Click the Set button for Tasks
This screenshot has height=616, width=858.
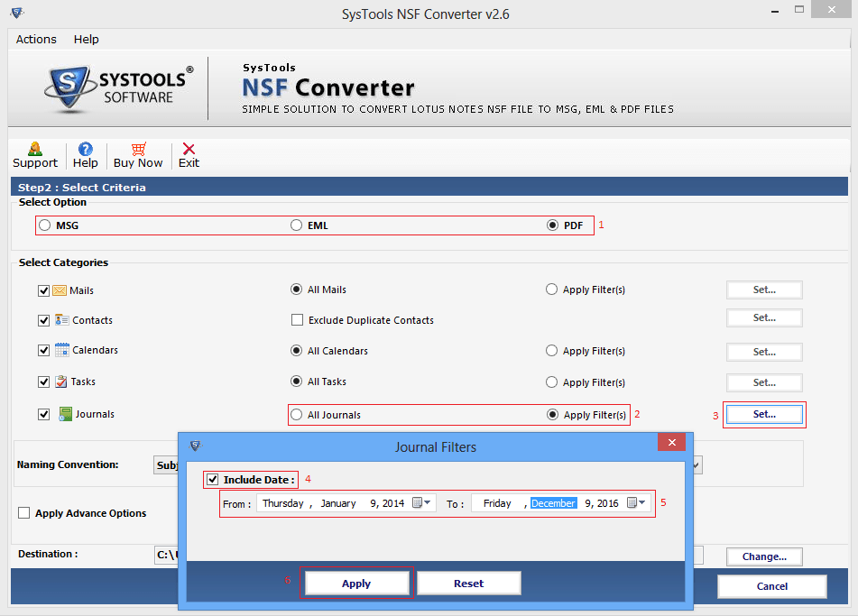click(x=764, y=383)
